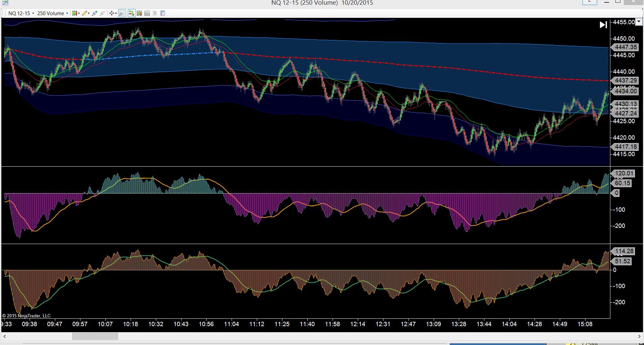
Task: Select the pencil drawing tools icon
Action: tap(84, 13)
